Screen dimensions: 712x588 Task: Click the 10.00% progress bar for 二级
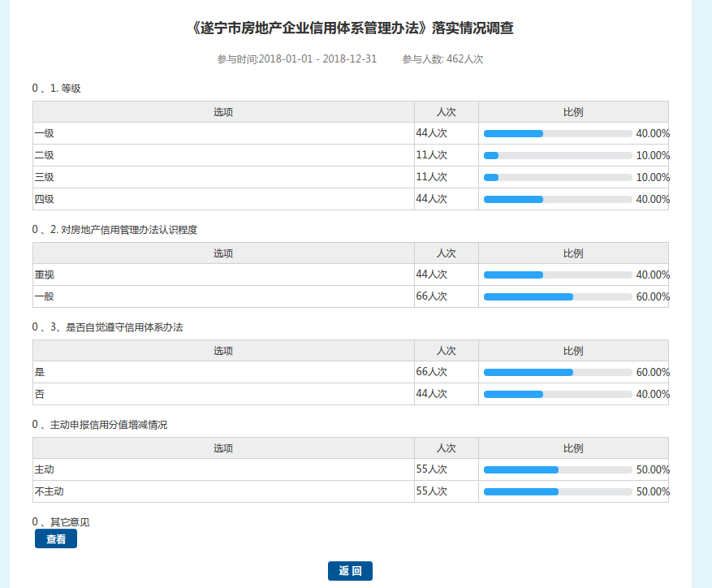coord(557,155)
